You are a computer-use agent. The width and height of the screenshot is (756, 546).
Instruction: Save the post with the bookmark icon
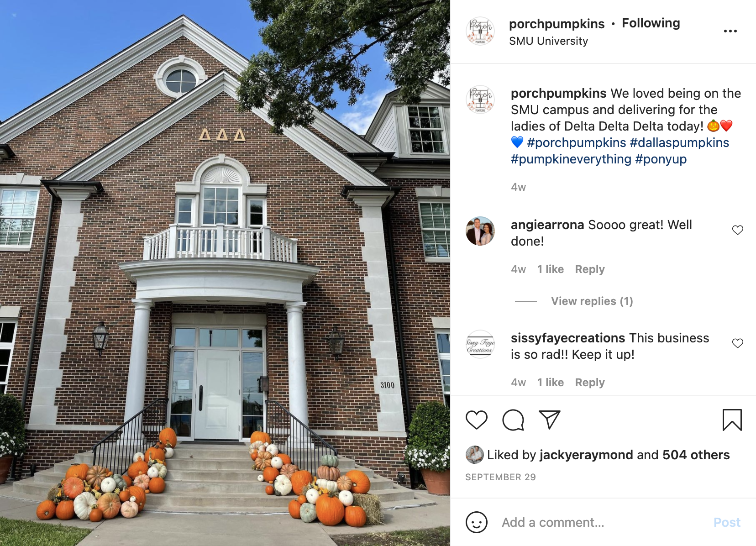[x=732, y=420]
